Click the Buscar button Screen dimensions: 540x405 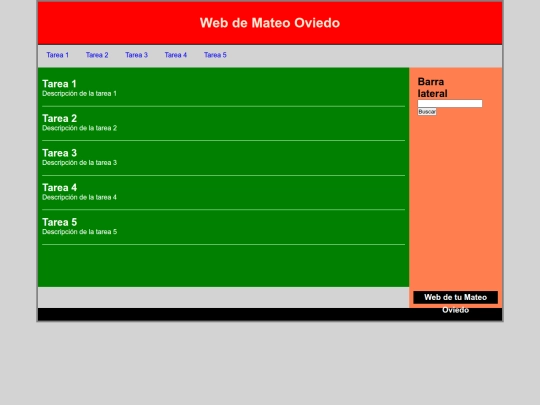coord(427,112)
